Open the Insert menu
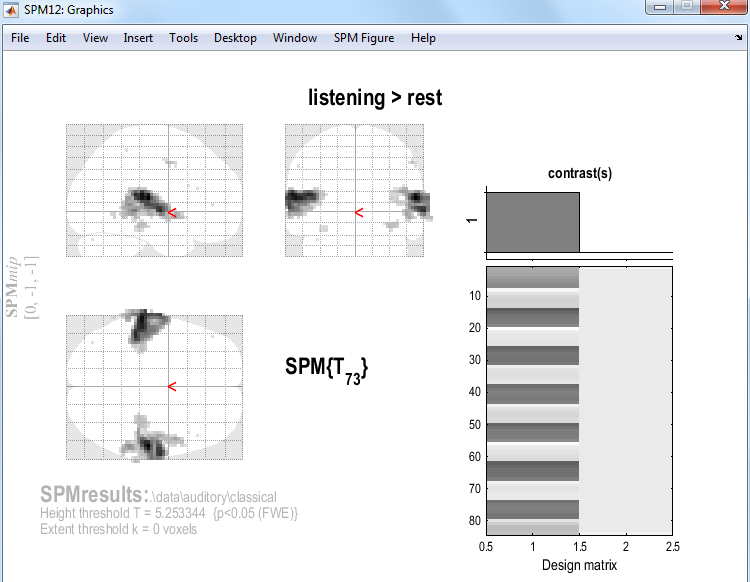 click(138, 38)
